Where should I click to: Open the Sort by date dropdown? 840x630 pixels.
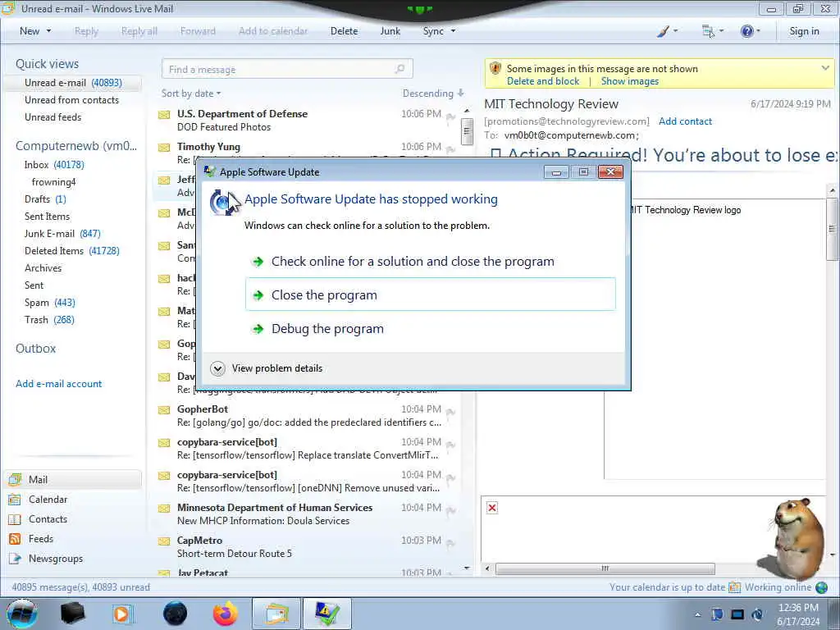click(190, 94)
